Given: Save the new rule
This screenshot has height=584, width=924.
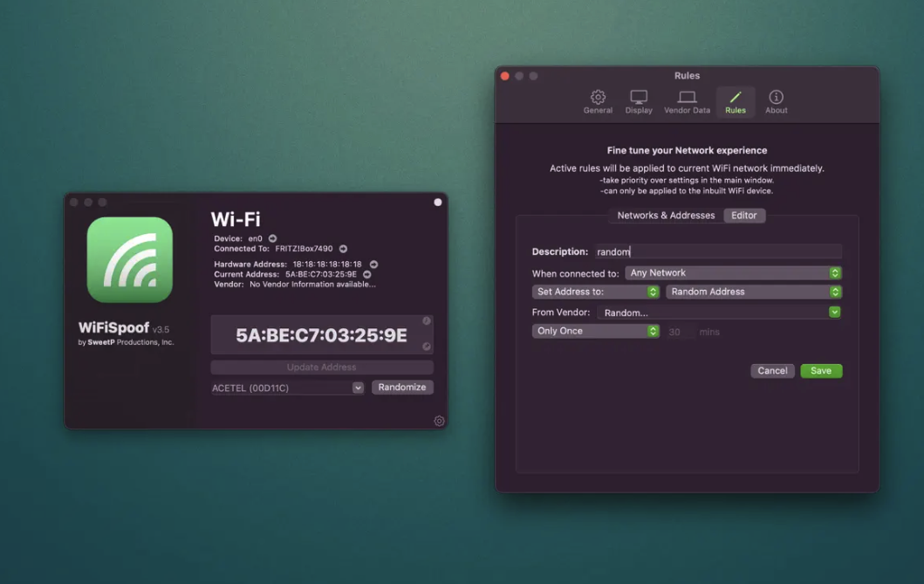Looking at the screenshot, I should tap(821, 371).
